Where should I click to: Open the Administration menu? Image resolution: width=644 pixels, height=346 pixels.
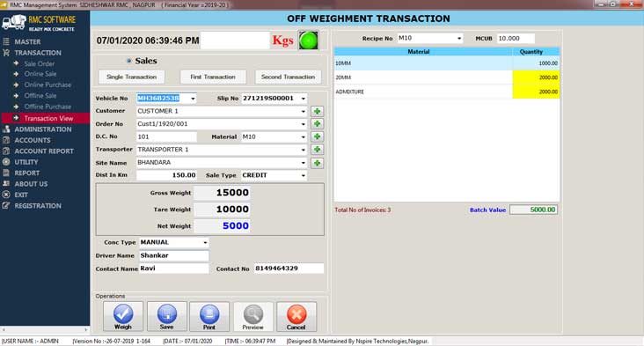(43, 129)
